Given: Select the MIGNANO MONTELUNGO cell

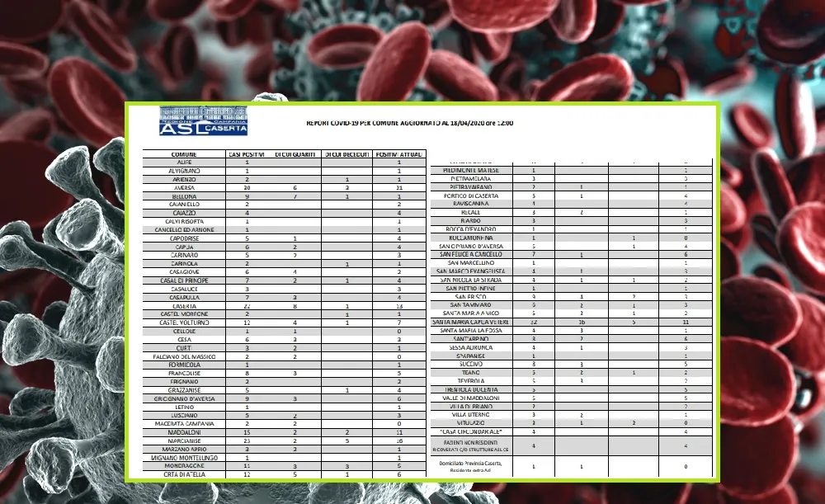Looking at the screenshot, I should click(184, 457).
